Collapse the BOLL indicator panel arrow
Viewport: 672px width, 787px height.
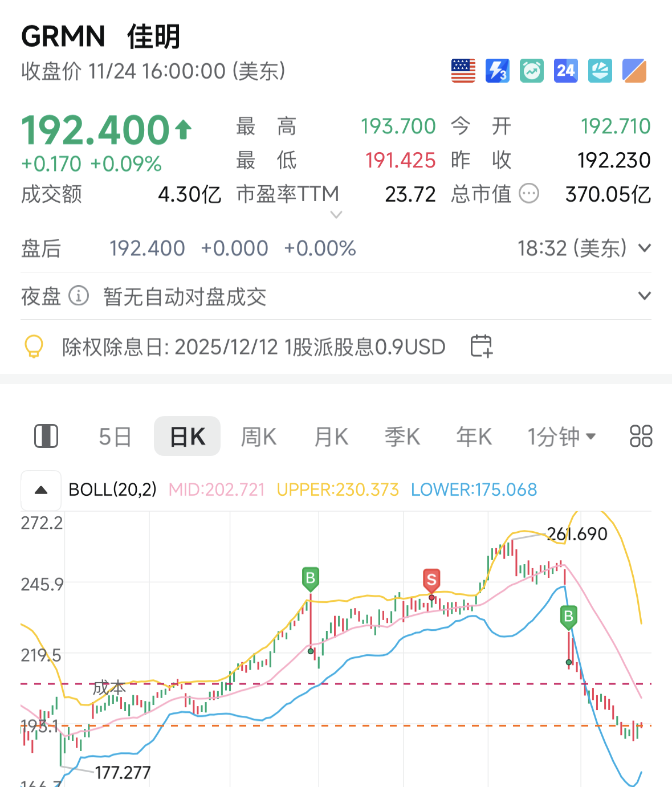pos(40,490)
